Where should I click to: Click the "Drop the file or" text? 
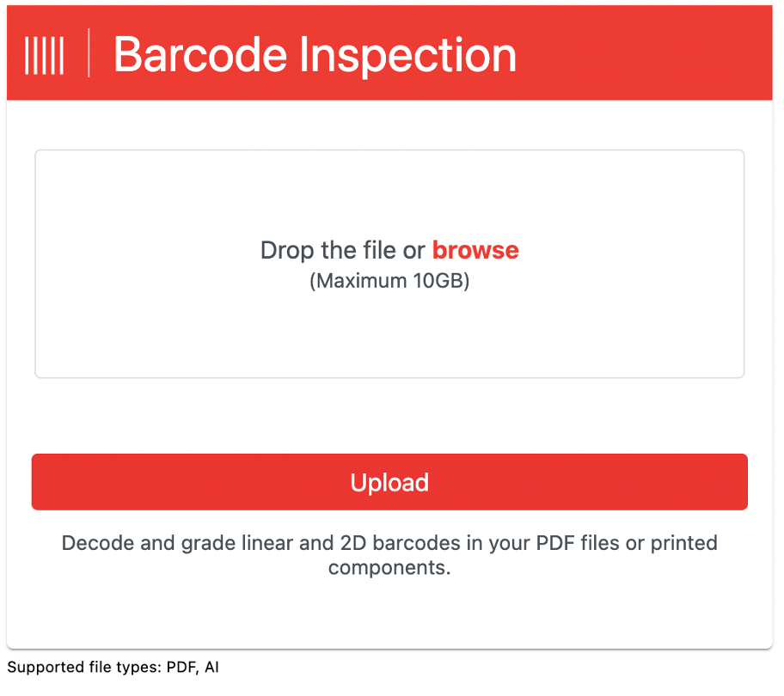tap(342, 250)
